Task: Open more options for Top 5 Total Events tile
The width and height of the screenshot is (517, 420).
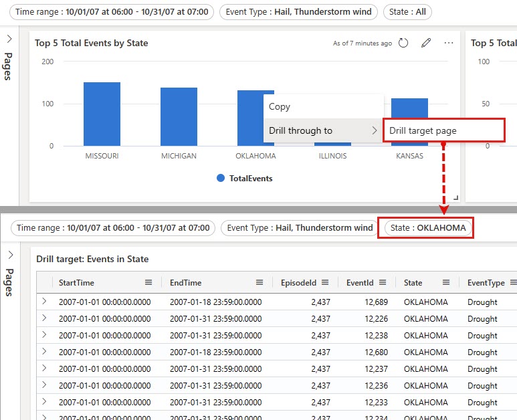Action: pyautogui.click(x=448, y=43)
